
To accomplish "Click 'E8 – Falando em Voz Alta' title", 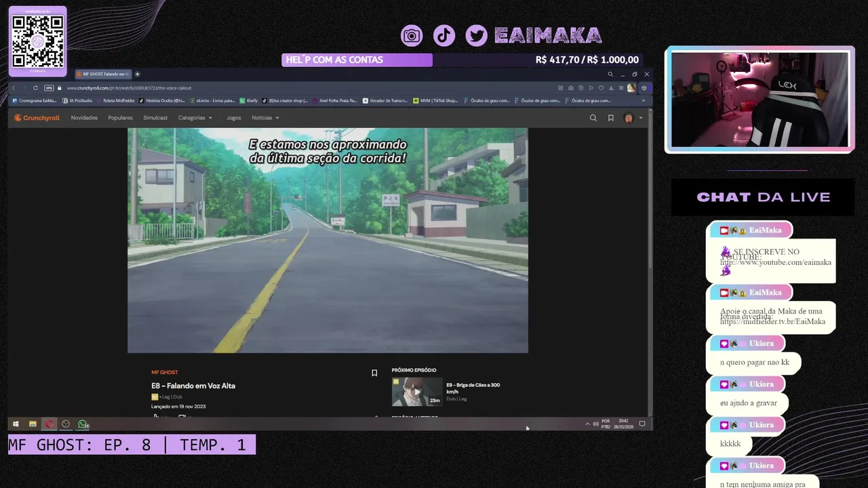I will (x=193, y=386).
